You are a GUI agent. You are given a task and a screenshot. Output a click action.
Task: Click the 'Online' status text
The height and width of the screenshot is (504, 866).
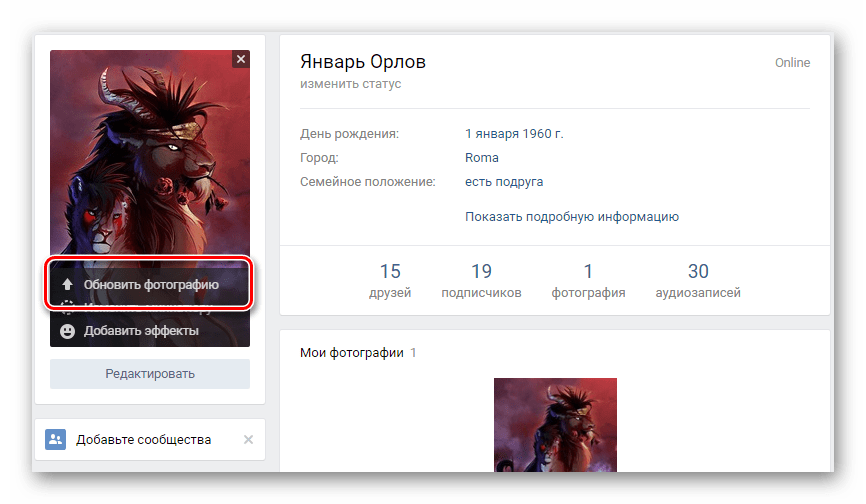[792, 63]
